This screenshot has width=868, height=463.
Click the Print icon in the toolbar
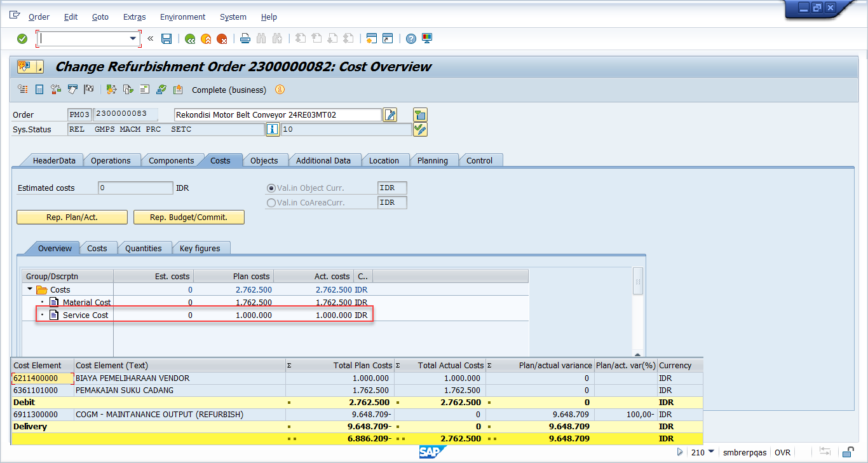point(245,39)
